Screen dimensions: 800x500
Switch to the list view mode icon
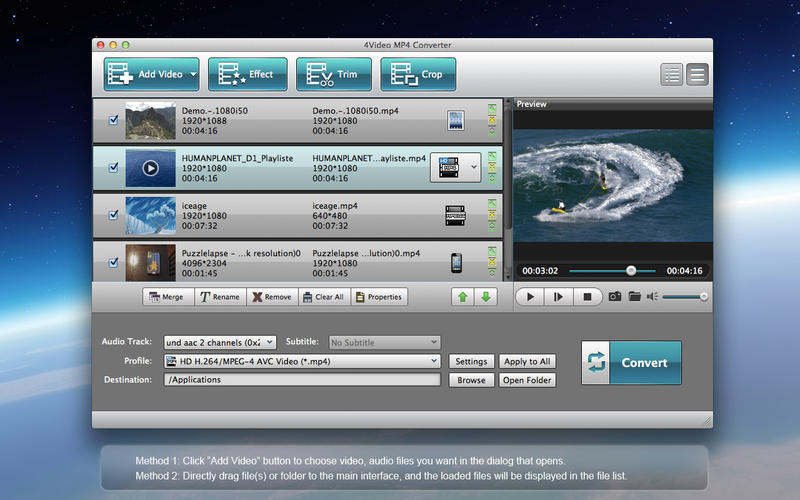pos(672,74)
